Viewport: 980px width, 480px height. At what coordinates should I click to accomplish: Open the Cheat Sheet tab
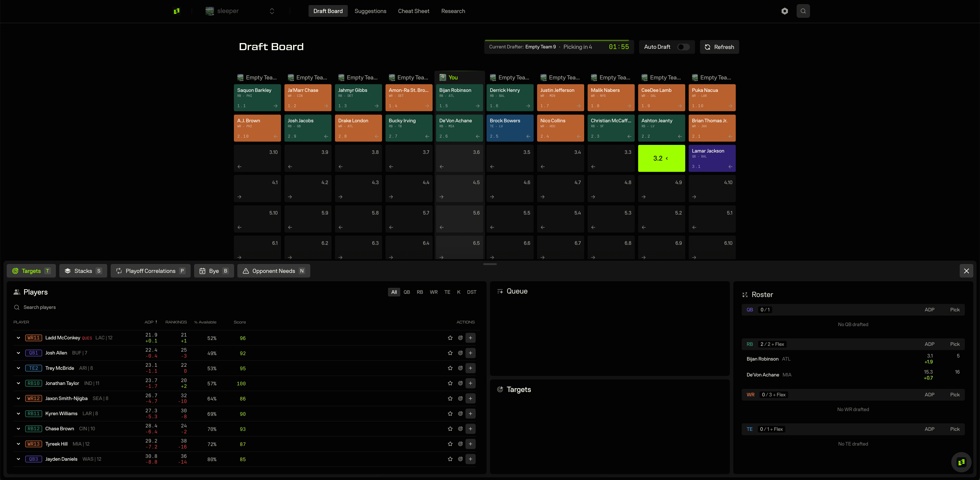click(x=413, y=11)
